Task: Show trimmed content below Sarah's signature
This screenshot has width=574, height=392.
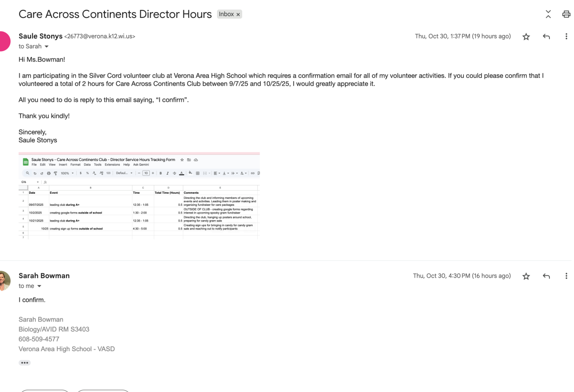Action: [25, 362]
